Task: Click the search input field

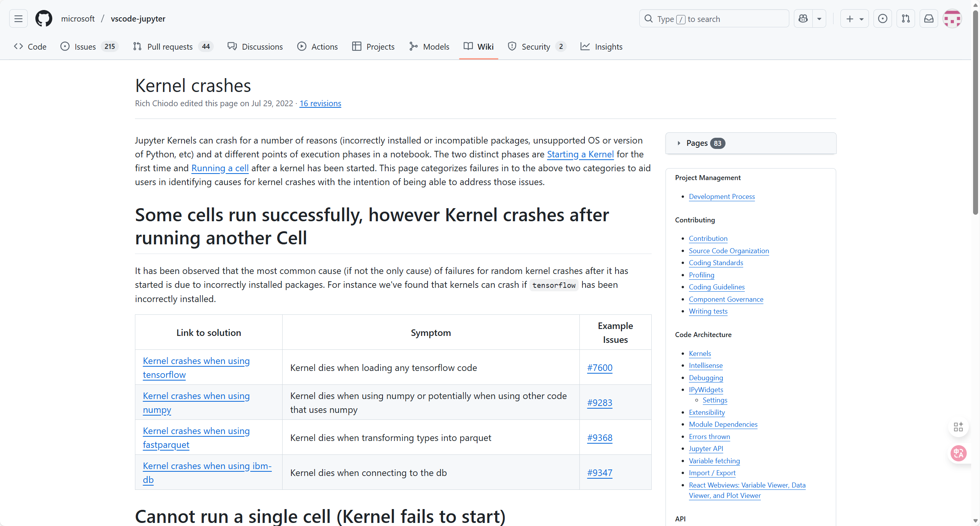Action: pos(715,18)
